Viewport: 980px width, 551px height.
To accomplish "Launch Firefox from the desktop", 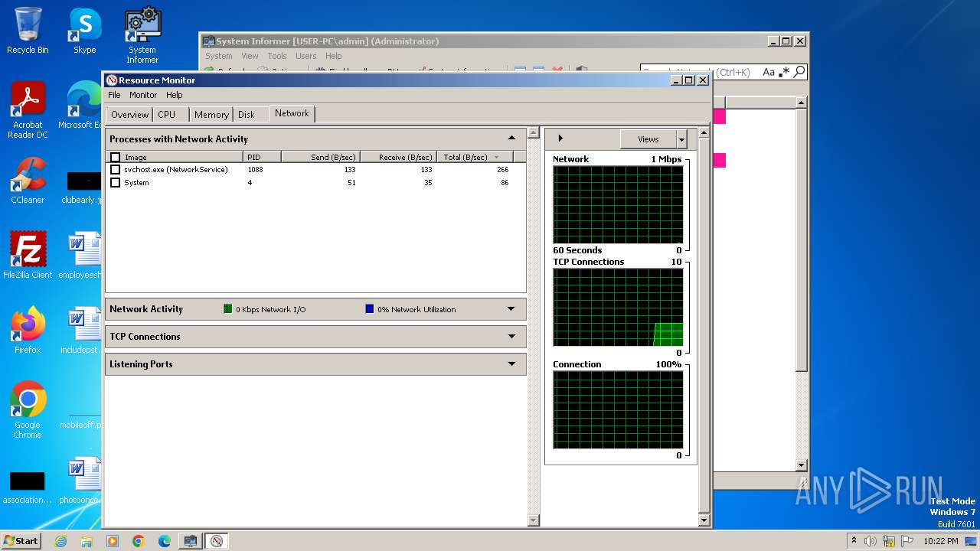I will (x=28, y=330).
